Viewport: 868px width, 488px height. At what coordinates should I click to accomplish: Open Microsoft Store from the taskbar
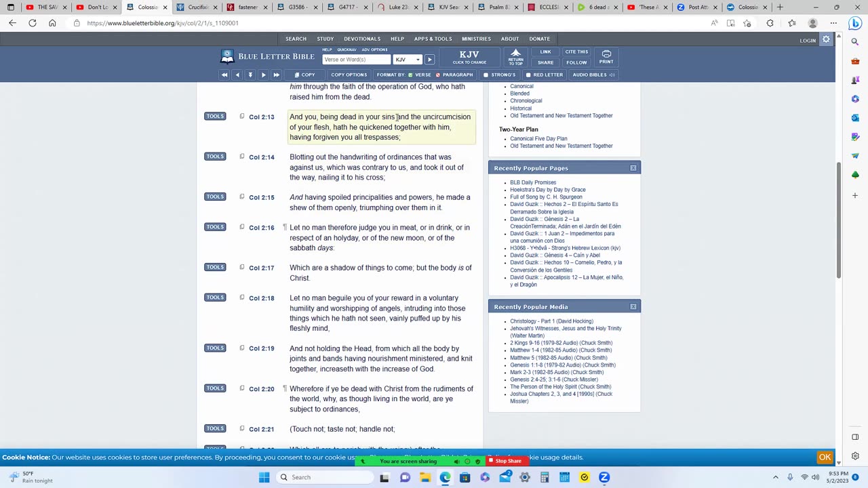pos(465,477)
